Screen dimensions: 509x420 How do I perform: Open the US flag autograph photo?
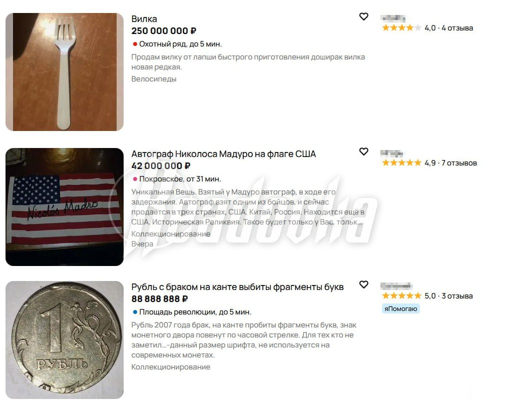pos(65,207)
